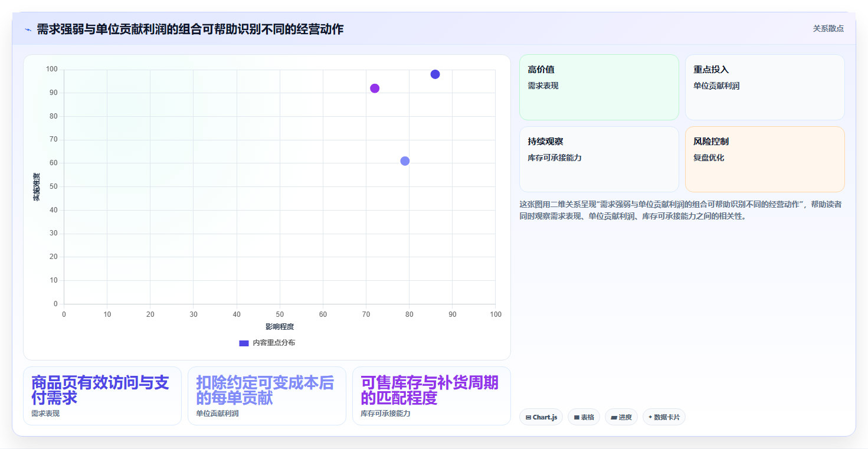
Task: Click the 单位贡献利润 caption under the second metric card
Action: coord(217,414)
